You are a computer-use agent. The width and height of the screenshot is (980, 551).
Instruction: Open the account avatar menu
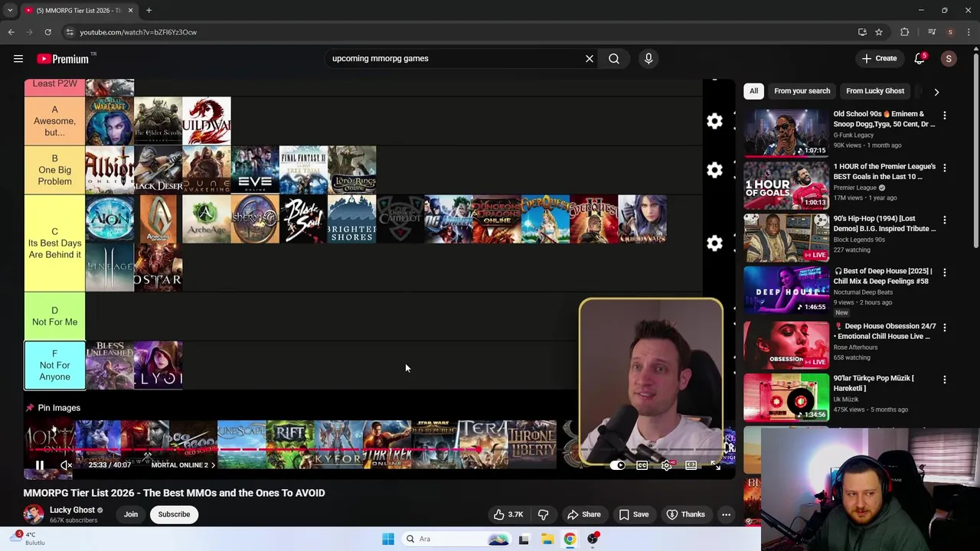949,58
